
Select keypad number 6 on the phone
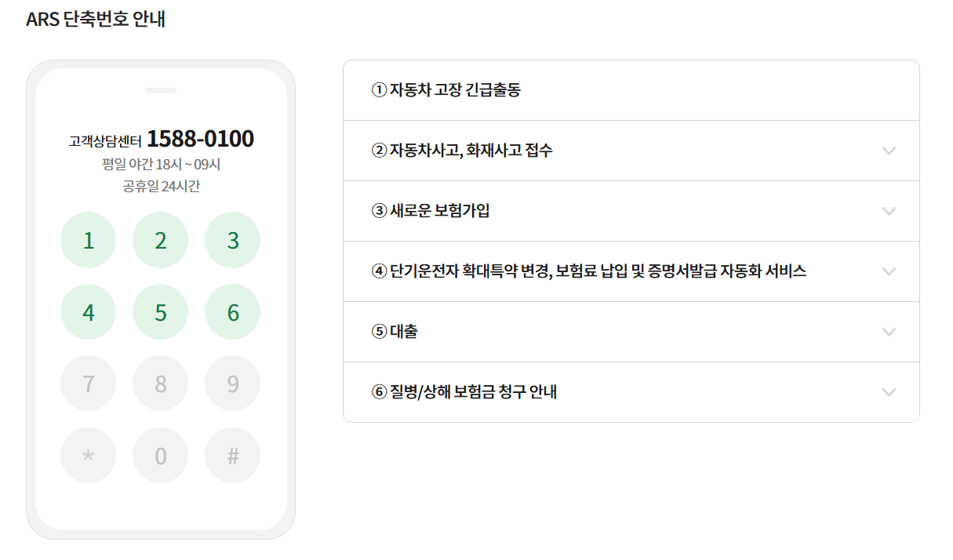pos(232,312)
